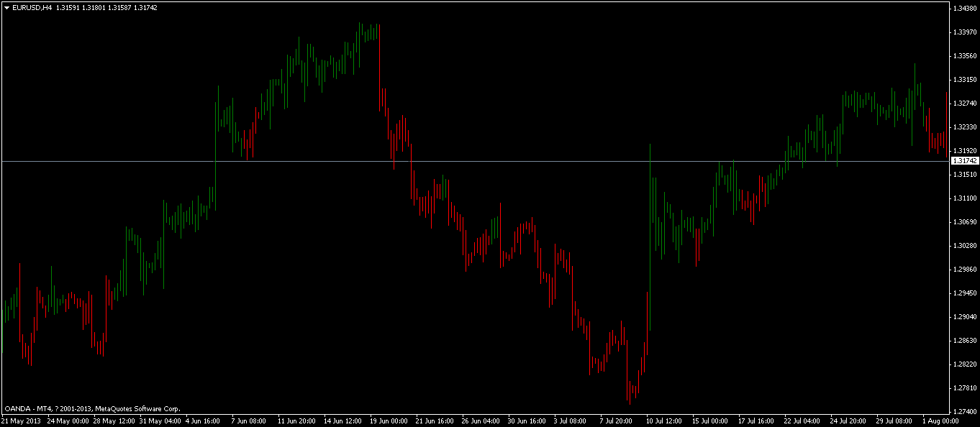Click the 19 Jun 00:00 time label
Viewport: 980px width, 427px height.
[390, 421]
